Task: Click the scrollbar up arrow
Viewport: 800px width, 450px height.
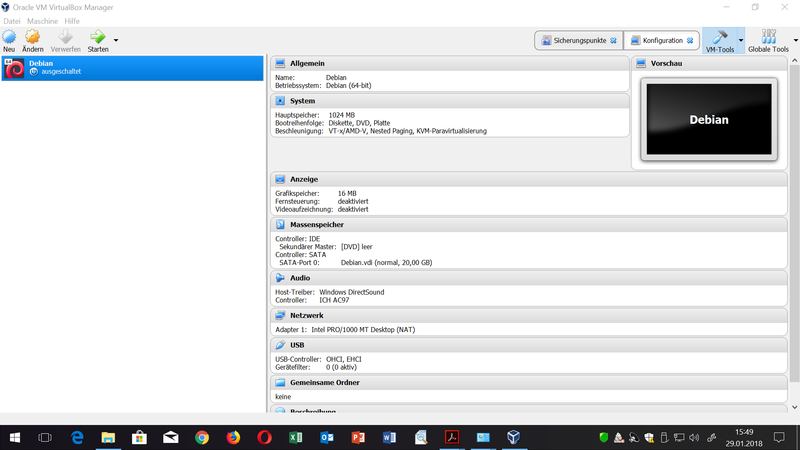Action: [794, 60]
